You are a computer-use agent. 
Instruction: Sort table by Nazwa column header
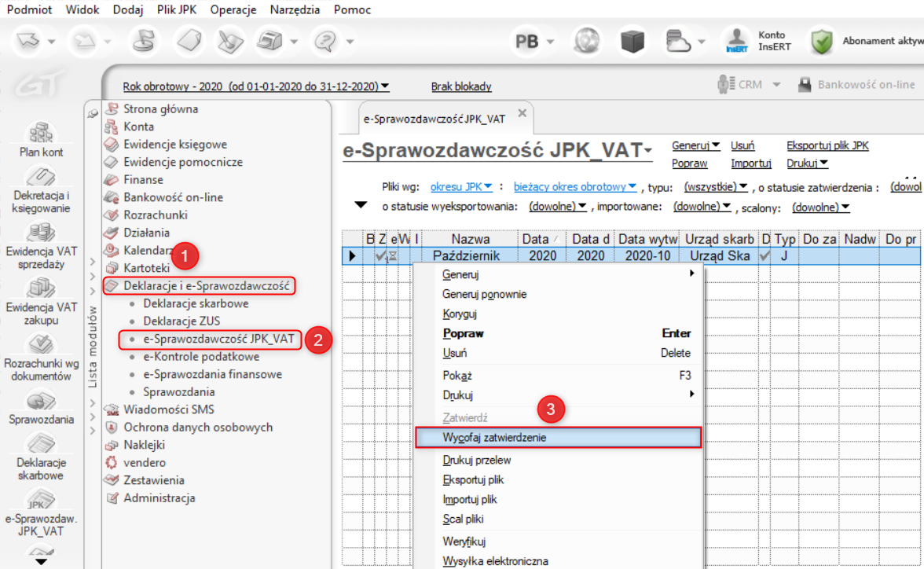coord(470,239)
